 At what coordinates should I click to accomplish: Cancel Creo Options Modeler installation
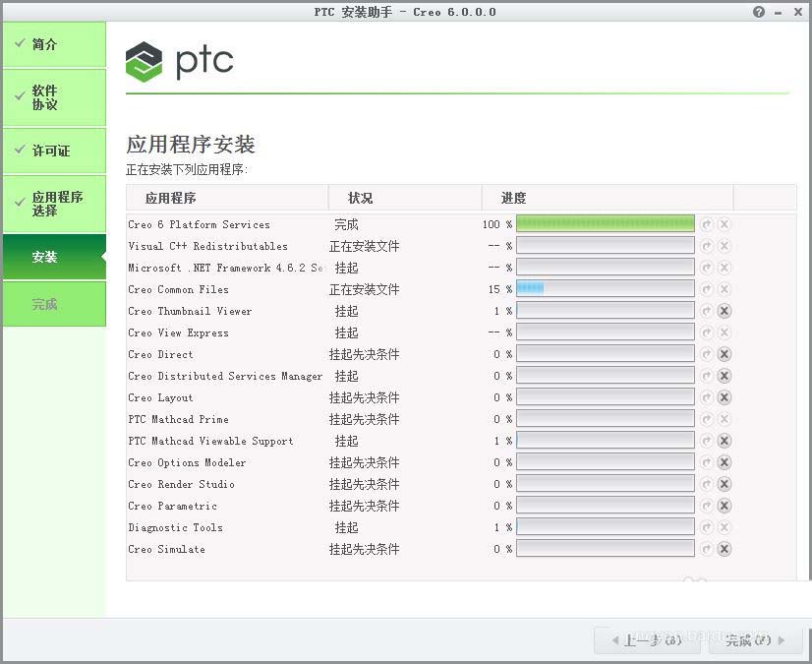pos(724,462)
